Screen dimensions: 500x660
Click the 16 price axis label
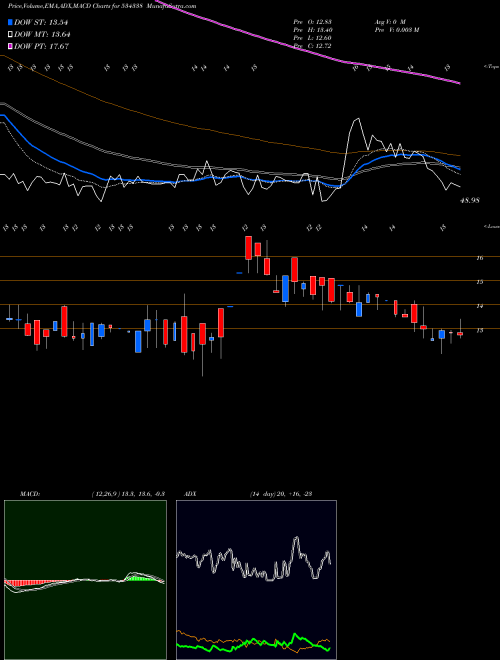point(479,258)
